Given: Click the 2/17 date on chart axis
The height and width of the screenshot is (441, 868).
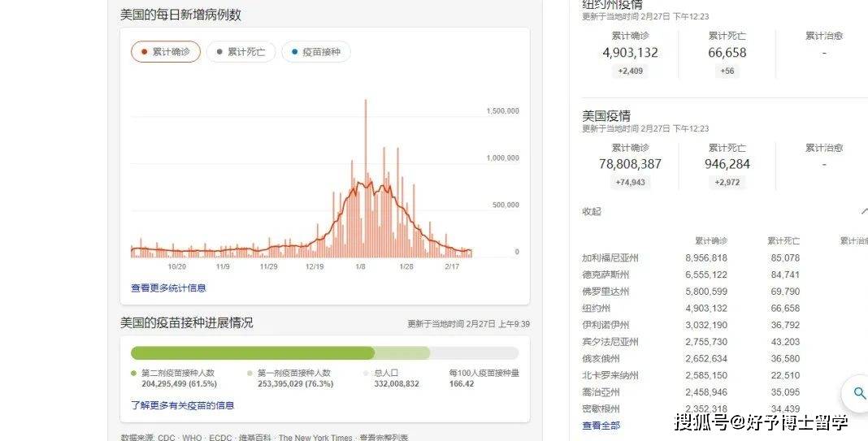Looking at the screenshot, I should click(x=452, y=266).
